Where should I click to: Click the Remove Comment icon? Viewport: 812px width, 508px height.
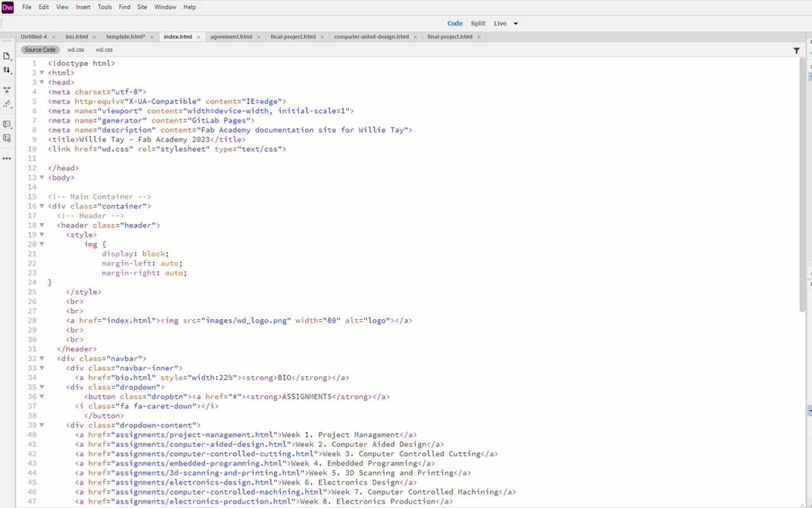pyautogui.click(x=7, y=138)
